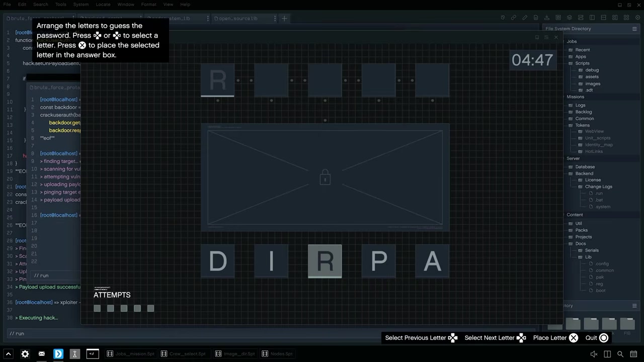Viewport: 644px width, 362px height.
Task: Select the letter A tile
Action: [x=432, y=261]
